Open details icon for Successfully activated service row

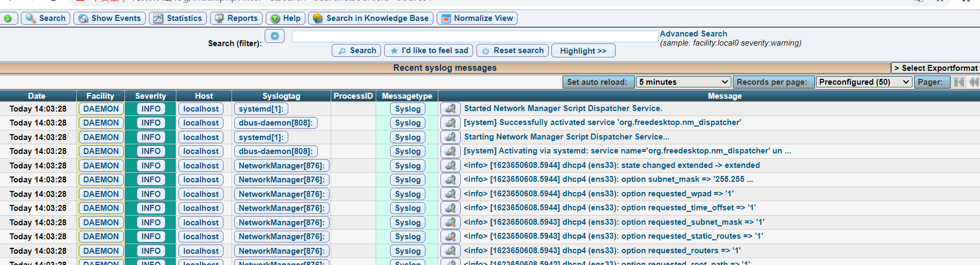pos(451,123)
